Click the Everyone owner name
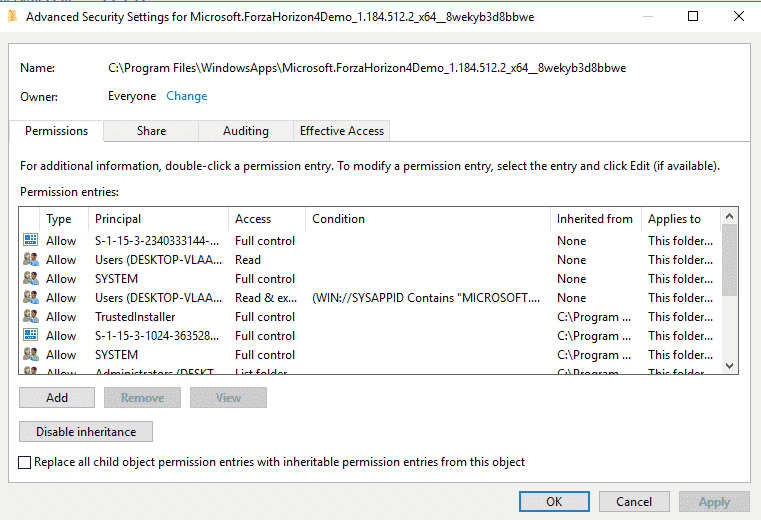Viewport: 761px width, 520px height. point(132,96)
